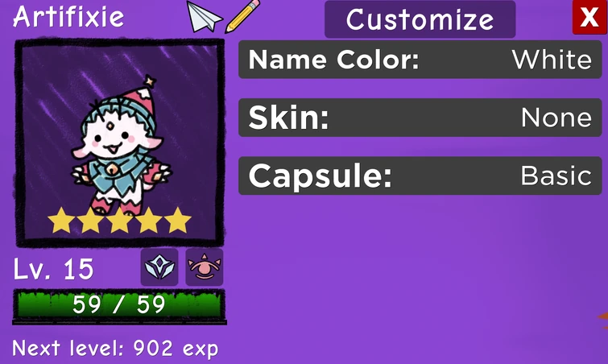608x364 pixels.
Task: Click the green 59 / 59 health bar
Action: (x=119, y=305)
